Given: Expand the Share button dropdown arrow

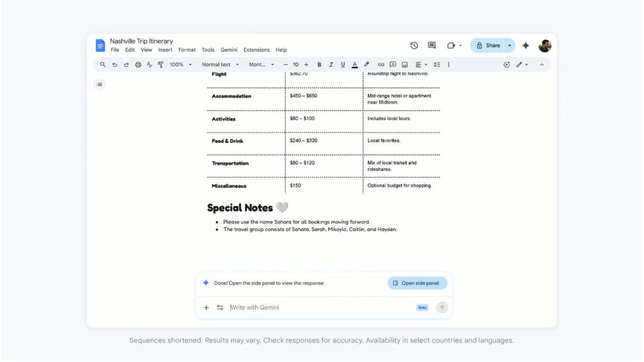Looking at the screenshot, I should (509, 45).
